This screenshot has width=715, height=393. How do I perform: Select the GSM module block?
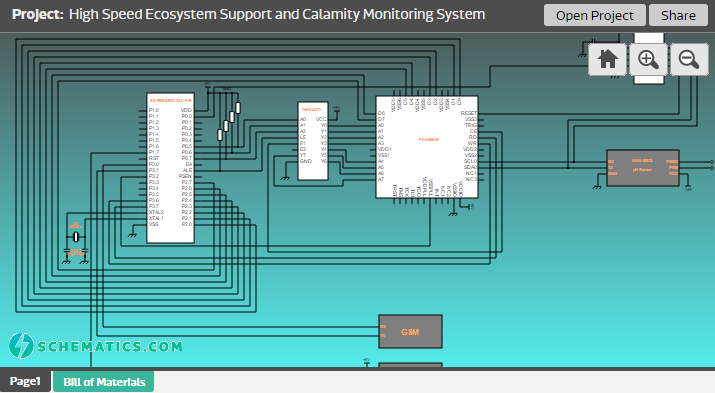coord(410,331)
